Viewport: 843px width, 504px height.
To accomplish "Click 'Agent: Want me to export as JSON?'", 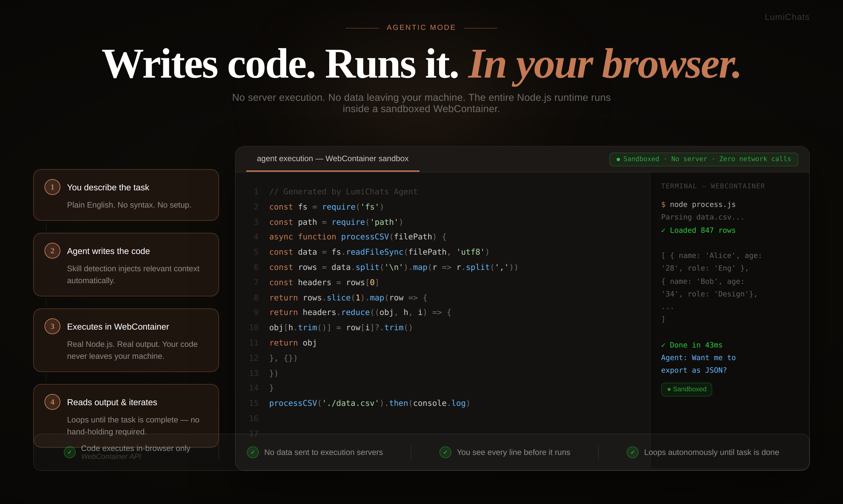I will coord(698,364).
